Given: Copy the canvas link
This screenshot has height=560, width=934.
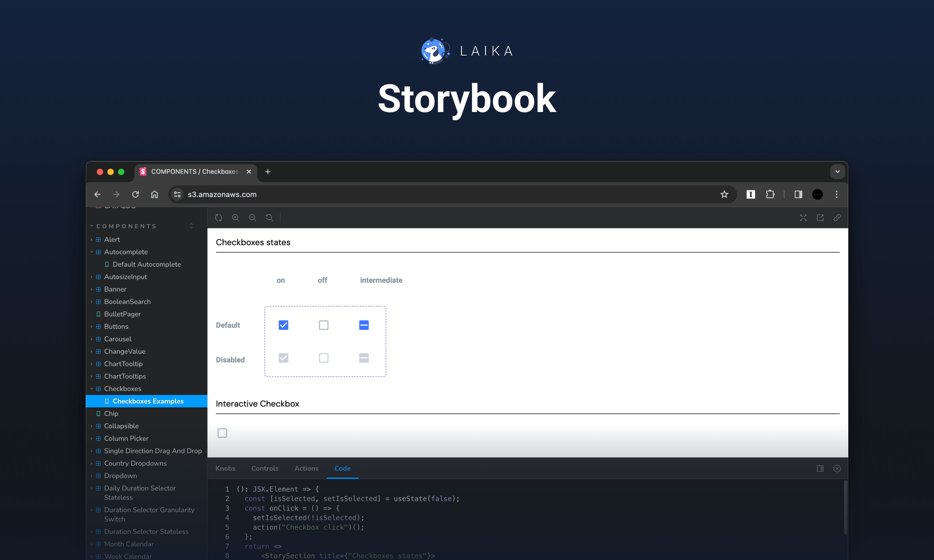Looking at the screenshot, I should pyautogui.click(x=837, y=218).
